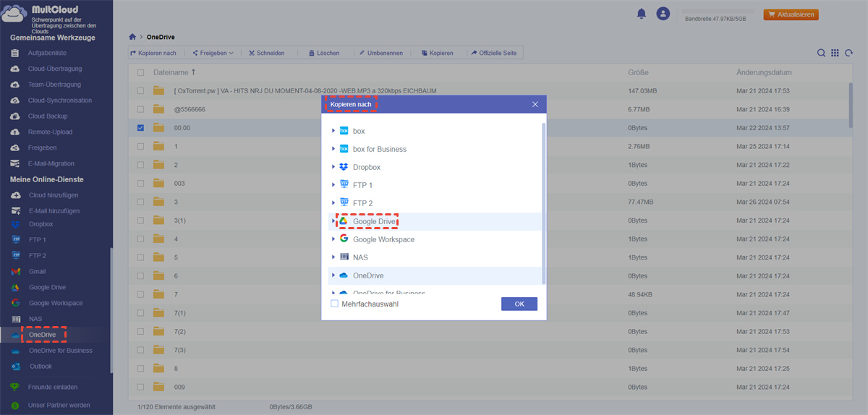Click the search magnifier icon
The height and width of the screenshot is (415, 868).
pos(822,53)
